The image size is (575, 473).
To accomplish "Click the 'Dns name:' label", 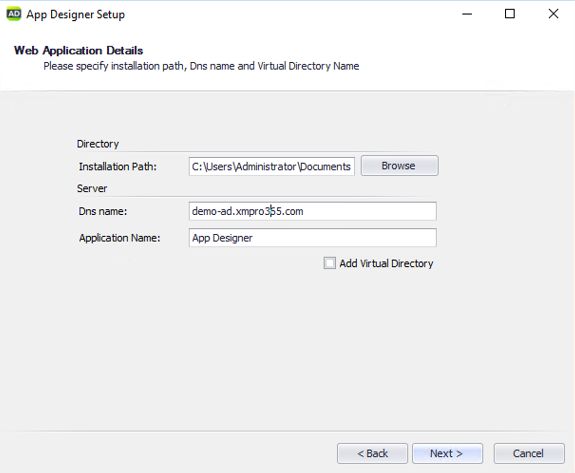I will pyautogui.click(x=103, y=212).
